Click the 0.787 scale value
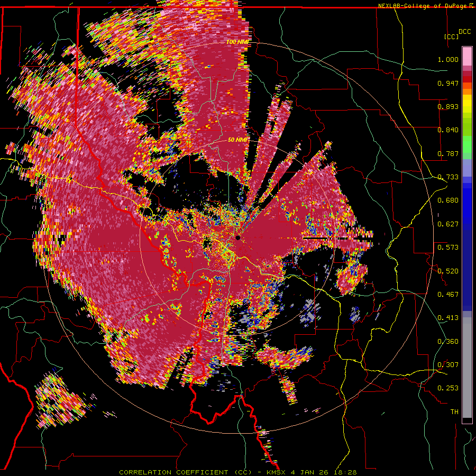The image size is (476, 476). pos(448,153)
